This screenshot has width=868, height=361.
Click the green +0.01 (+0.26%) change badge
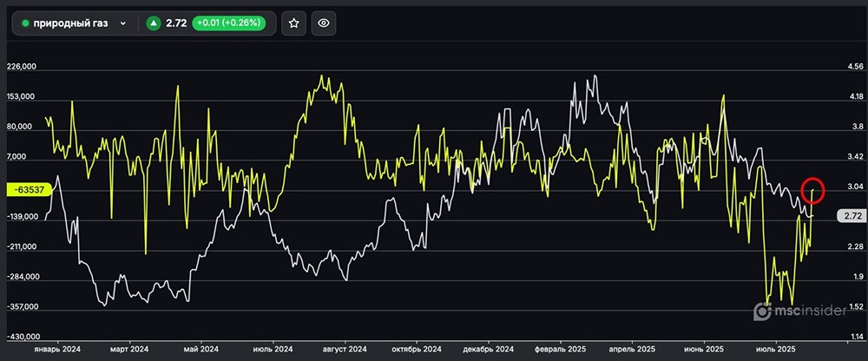pyautogui.click(x=230, y=24)
